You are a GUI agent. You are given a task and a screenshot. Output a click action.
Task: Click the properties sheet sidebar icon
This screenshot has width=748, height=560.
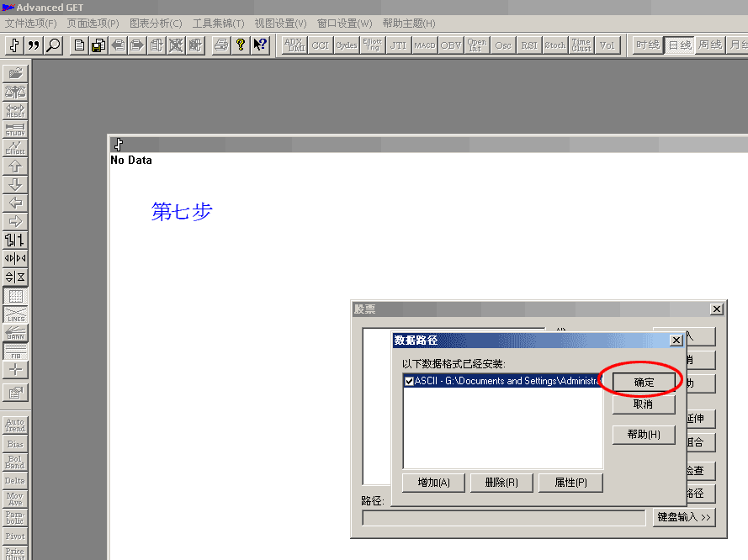coord(15,393)
